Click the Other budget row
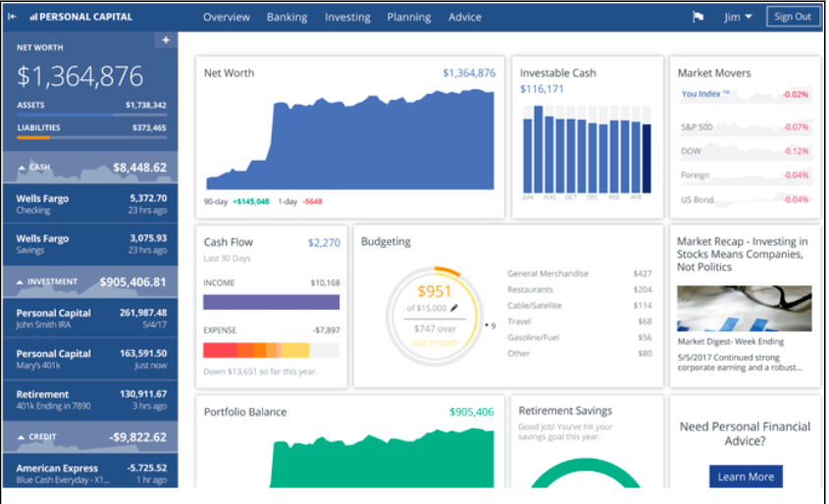Screen dimensions: 829x504 click(x=580, y=353)
